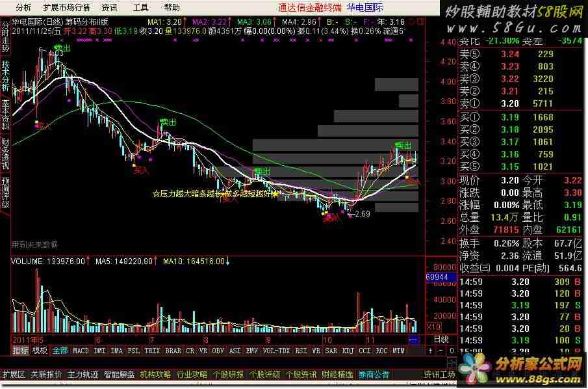This screenshot has height=389, width=588.
Task: Open the 个股资讯 link
Action: (x=301, y=374)
